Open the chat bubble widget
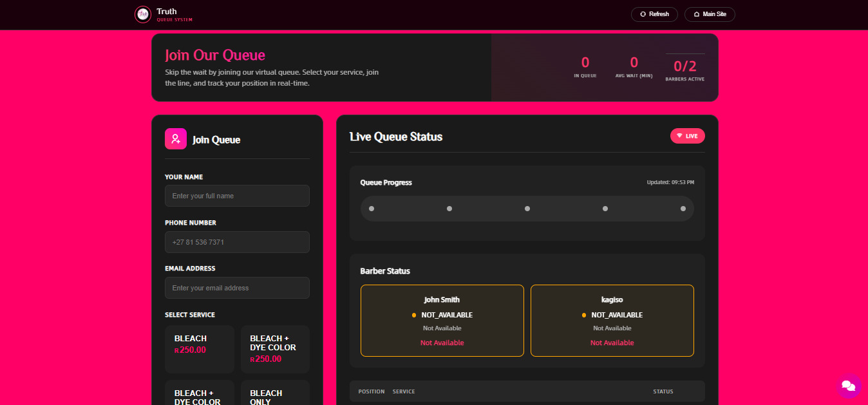Viewport: 868px width, 405px height. coord(849,386)
